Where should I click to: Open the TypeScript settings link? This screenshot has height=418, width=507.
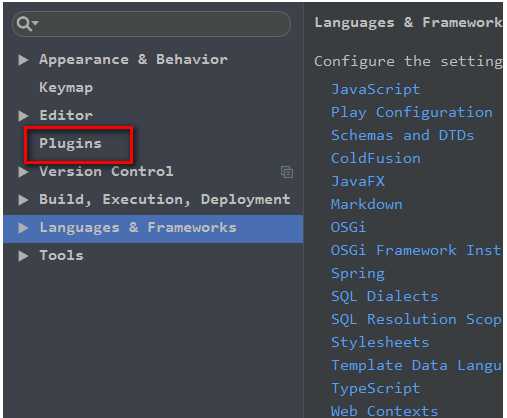(375, 389)
